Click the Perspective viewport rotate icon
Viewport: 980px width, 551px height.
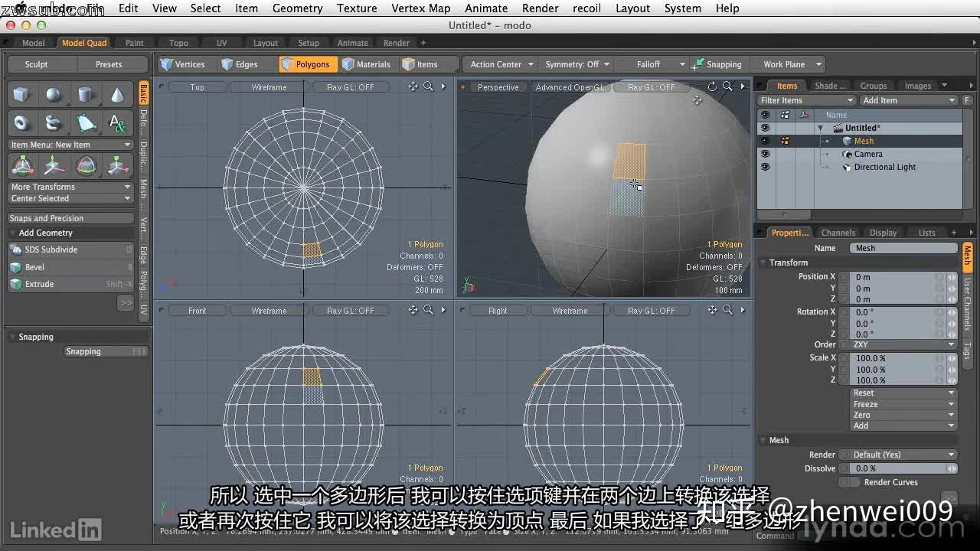click(x=712, y=86)
